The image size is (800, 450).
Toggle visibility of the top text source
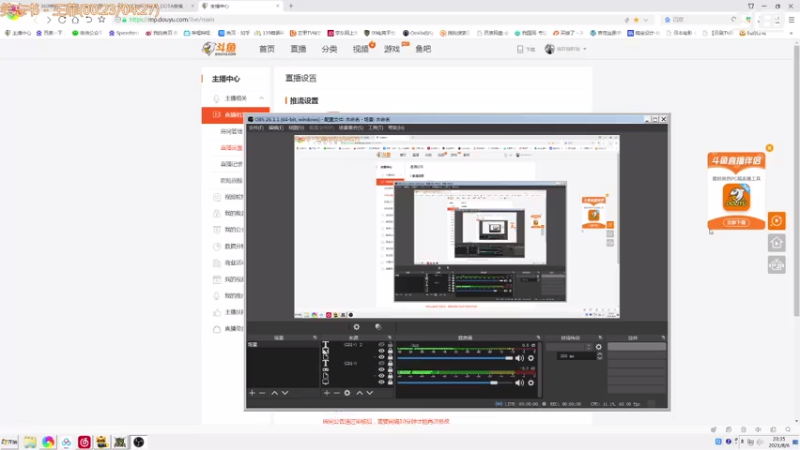coord(381,345)
